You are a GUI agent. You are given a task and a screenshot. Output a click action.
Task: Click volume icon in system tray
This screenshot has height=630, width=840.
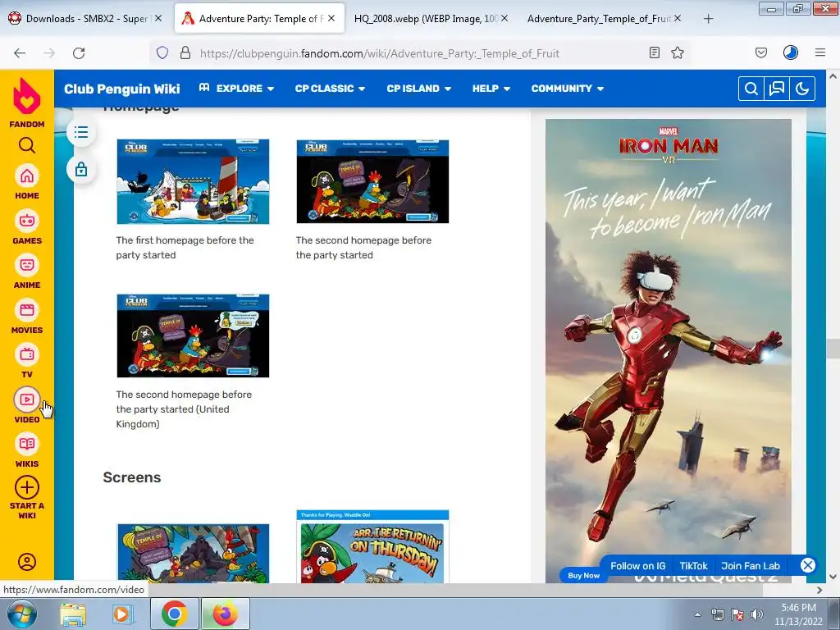tap(756, 614)
